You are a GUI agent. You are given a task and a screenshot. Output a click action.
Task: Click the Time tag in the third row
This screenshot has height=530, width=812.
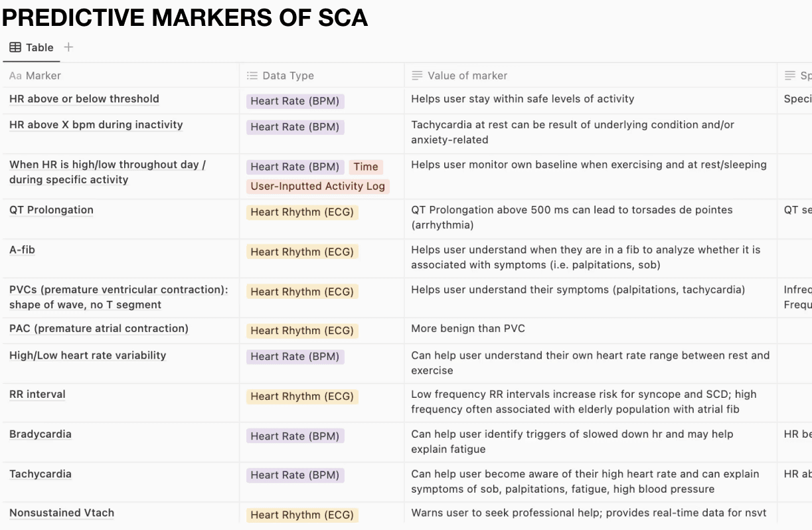[366, 167]
